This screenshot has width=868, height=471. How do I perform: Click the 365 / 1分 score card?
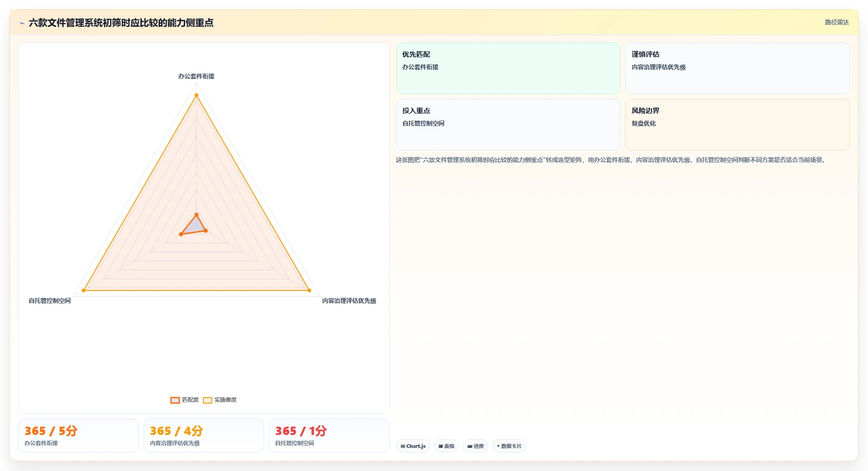point(329,435)
